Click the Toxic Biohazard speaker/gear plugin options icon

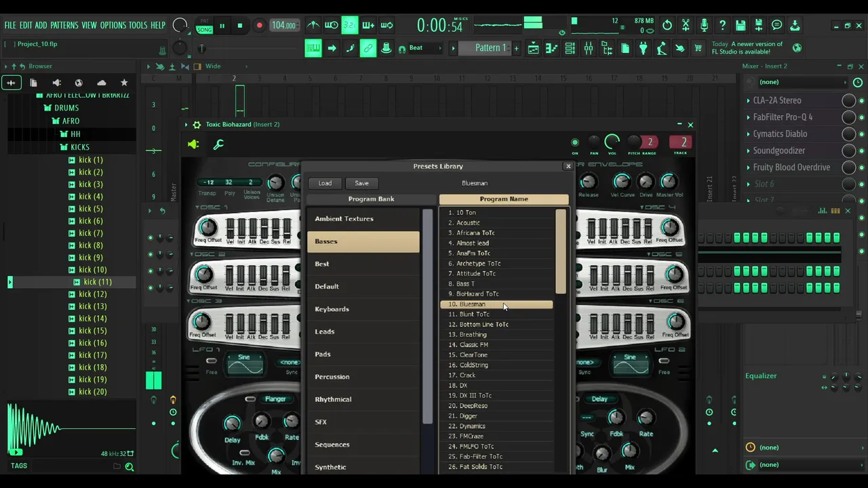click(194, 144)
